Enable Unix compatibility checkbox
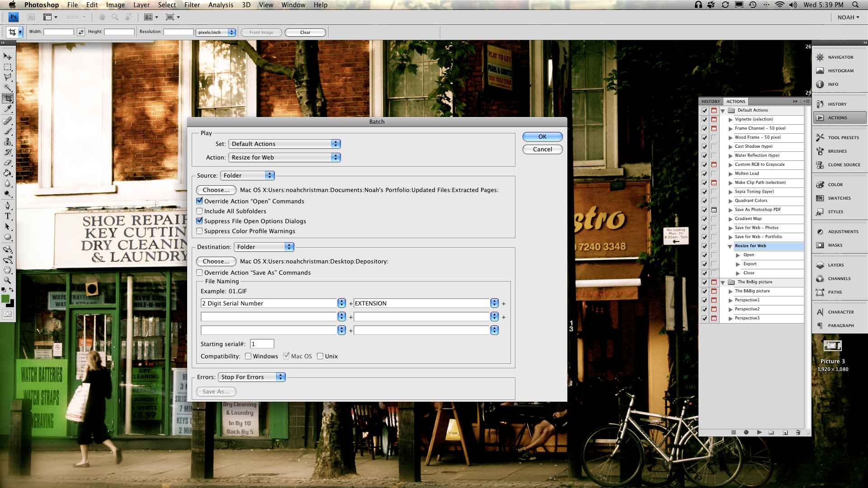This screenshot has height=488, width=868. pos(320,356)
